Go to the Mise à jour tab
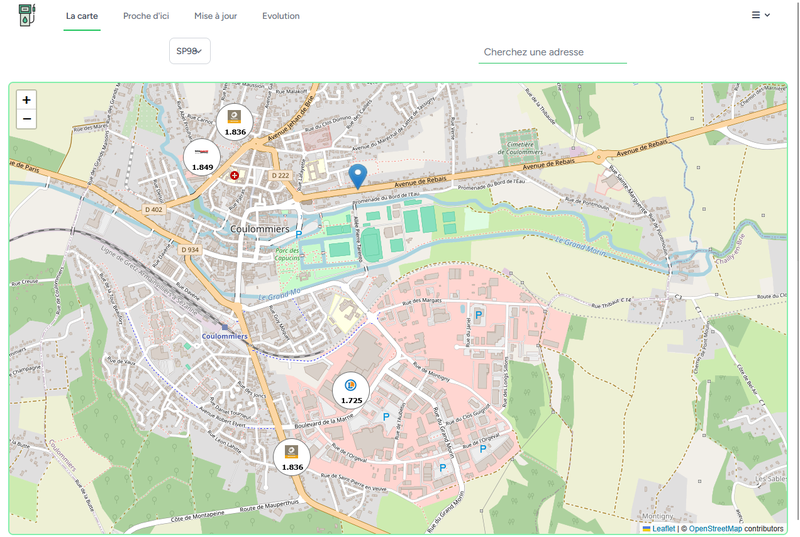Image resolution: width=800 pixels, height=537 pixels. point(216,16)
